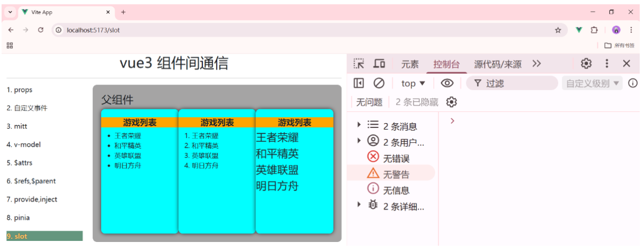This screenshot has height=250, width=644.
Task: Select the 无警告 warnings filter
Action: 391,173
